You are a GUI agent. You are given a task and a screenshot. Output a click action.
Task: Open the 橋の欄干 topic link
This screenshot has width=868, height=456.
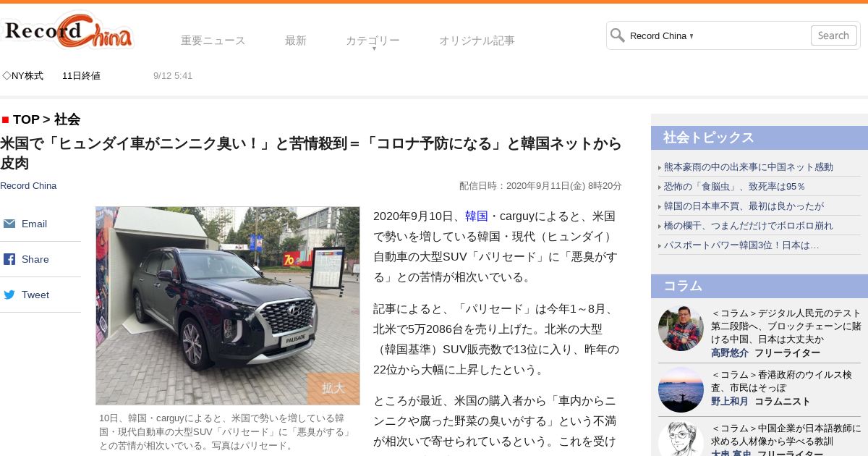[x=749, y=226]
